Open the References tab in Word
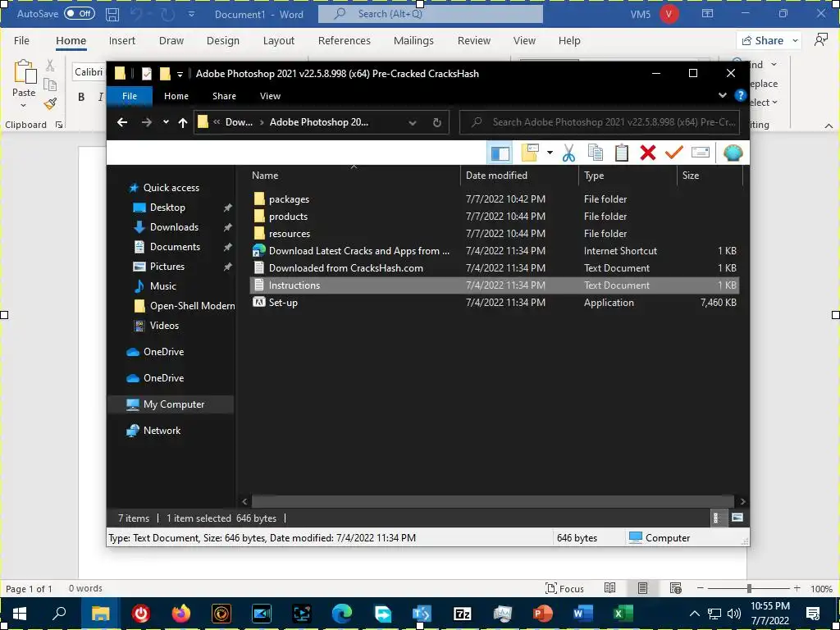Image resolution: width=840 pixels, height=630 pixels. tap(345, 41)
